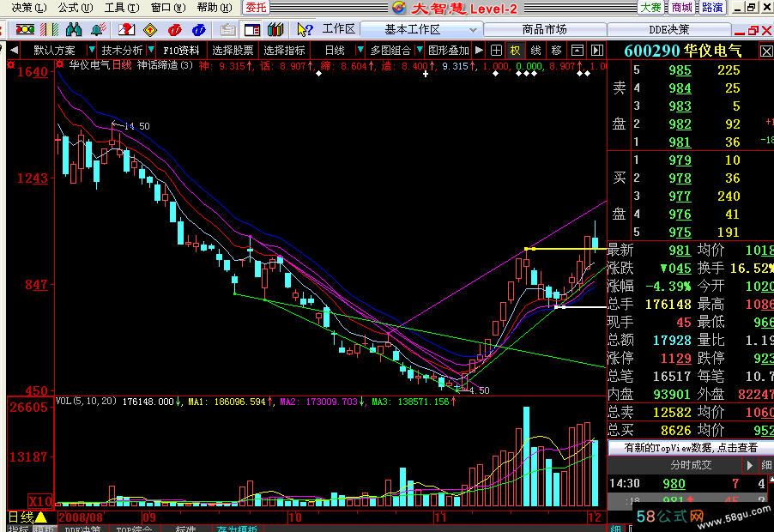The width and height of the screenshot is (774, 532).
Task: Open the 工具(T) menu
Action: 122,8
